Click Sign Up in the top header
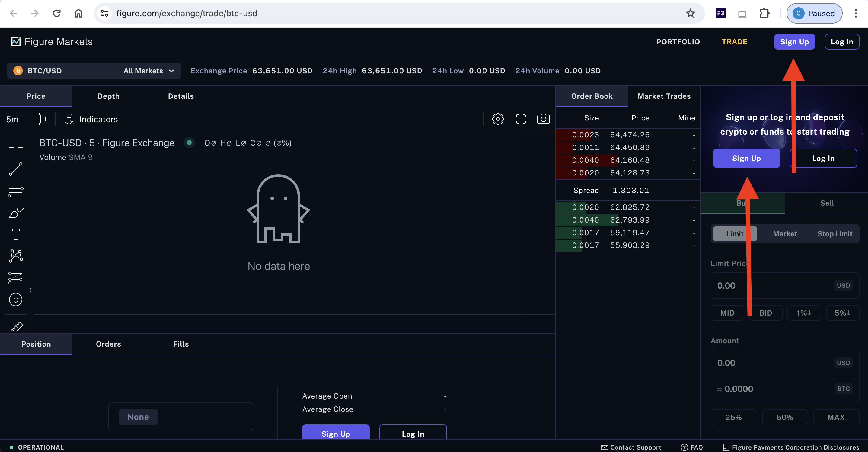This screenshot has width=868, height=452. [x=794, y=42]
